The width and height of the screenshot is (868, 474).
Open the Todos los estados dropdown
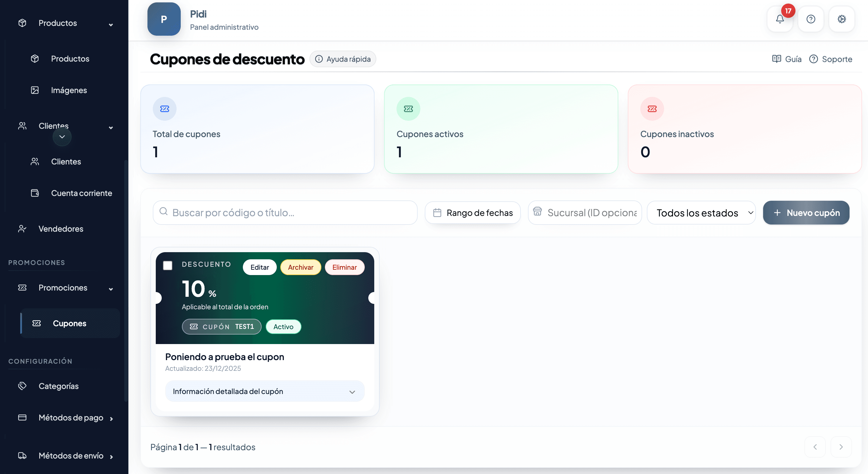[x=701, y=212]
